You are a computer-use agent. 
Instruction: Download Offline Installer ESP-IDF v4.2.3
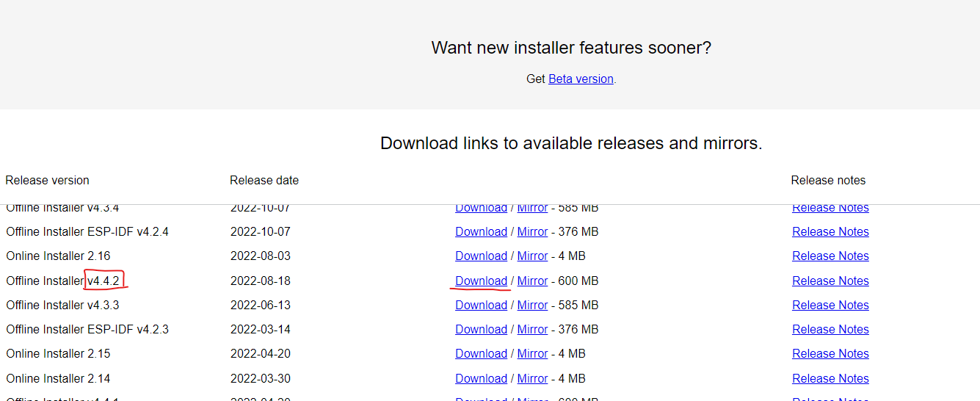[481, 329]
